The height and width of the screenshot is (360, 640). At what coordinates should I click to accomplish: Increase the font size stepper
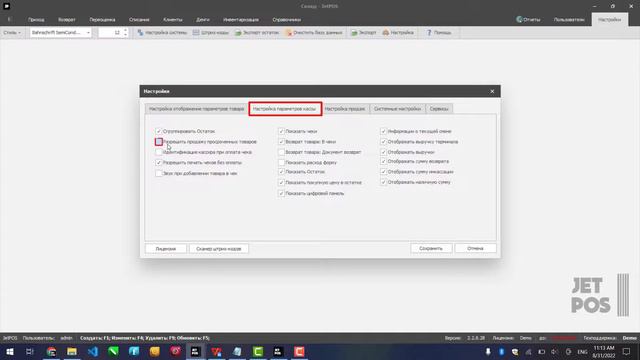(125, 30)
